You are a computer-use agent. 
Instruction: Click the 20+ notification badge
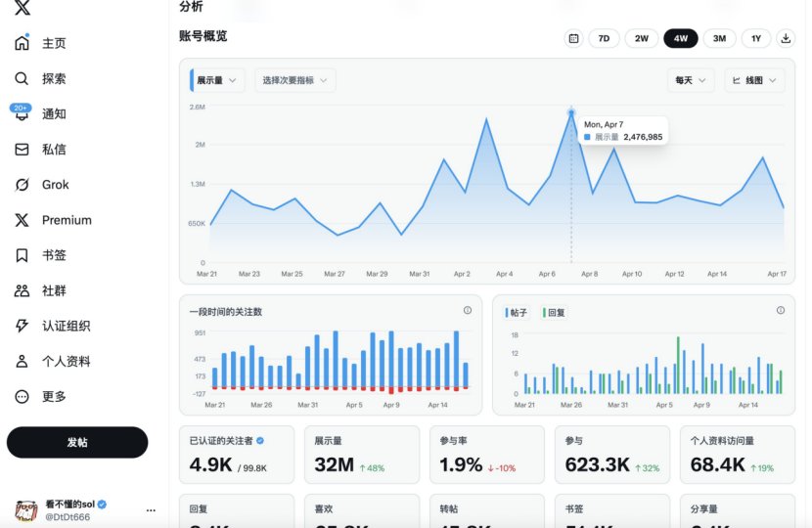21,108
